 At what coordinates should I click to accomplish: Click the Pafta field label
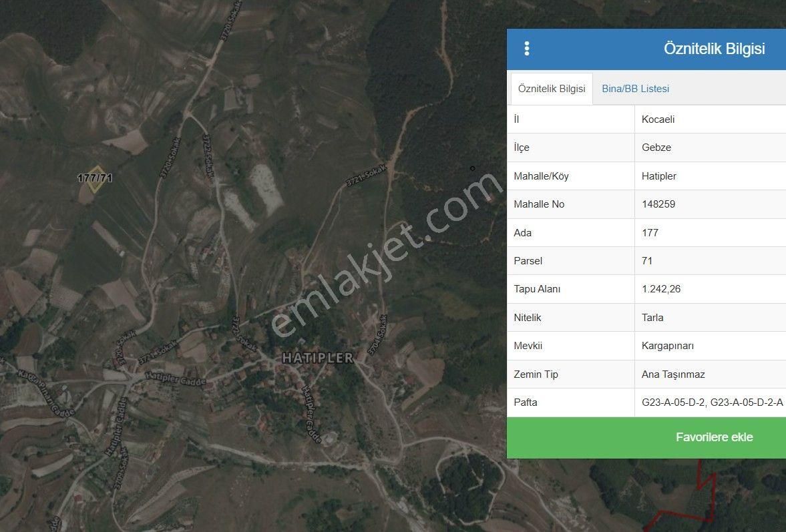pos(526,403)
